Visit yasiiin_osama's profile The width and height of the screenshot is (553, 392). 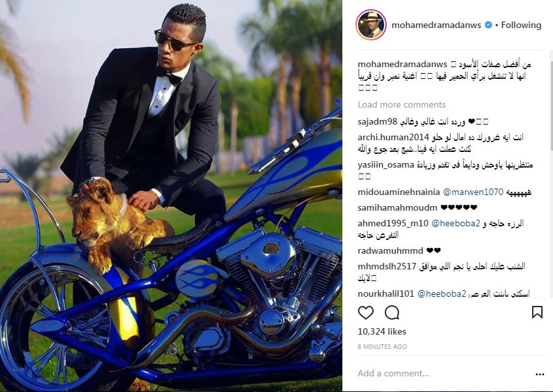(x=385, y=165)
